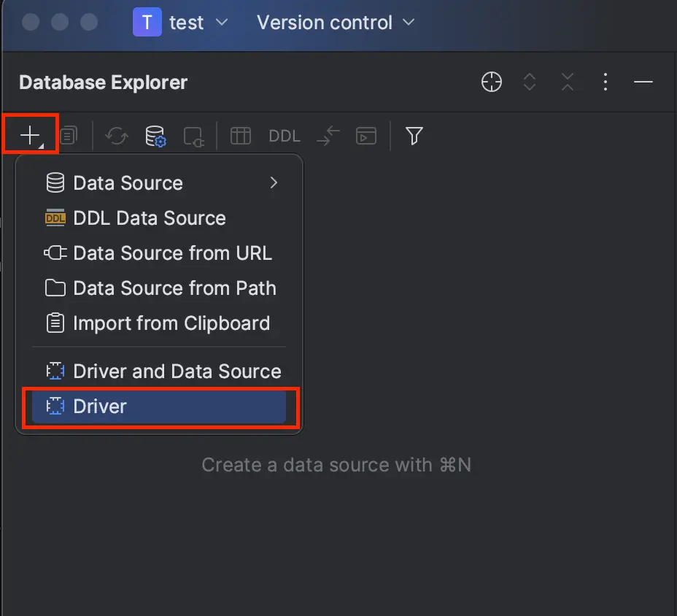Screen dimensions: 677x616
Task: Click the Refresh toolbar icon
Action: pyautogui.click(x=117, y=136)
